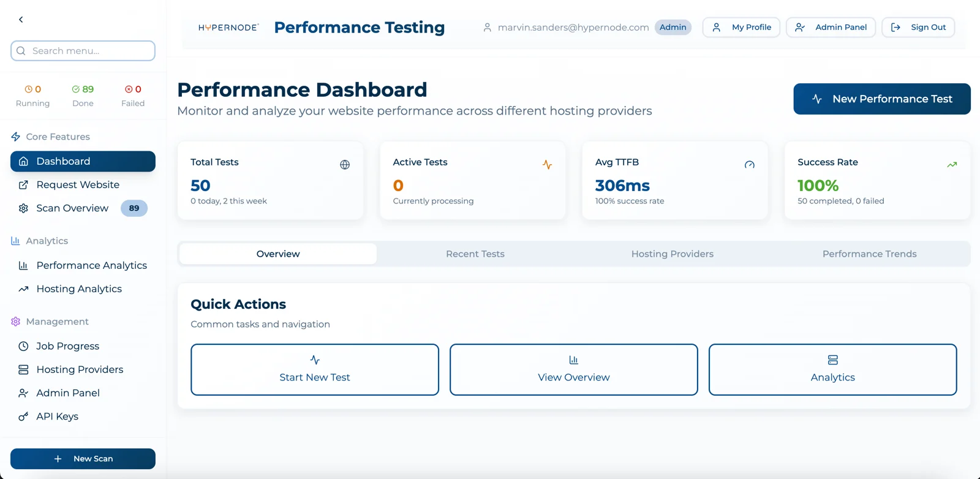This screenshot has height=479, width=980.
Task: Click the Management section header
Action: tap(57, 322)
